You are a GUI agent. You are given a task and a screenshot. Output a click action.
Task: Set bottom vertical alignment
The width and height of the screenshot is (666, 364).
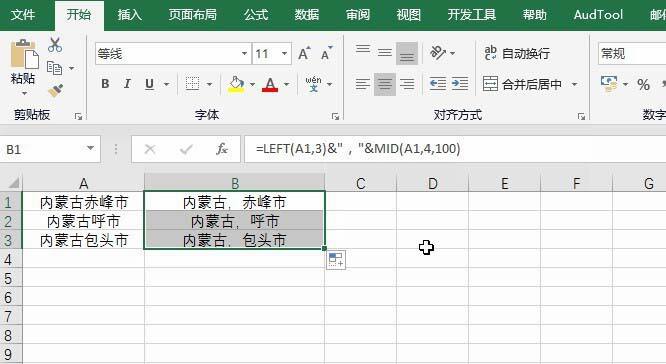(407, 54)
